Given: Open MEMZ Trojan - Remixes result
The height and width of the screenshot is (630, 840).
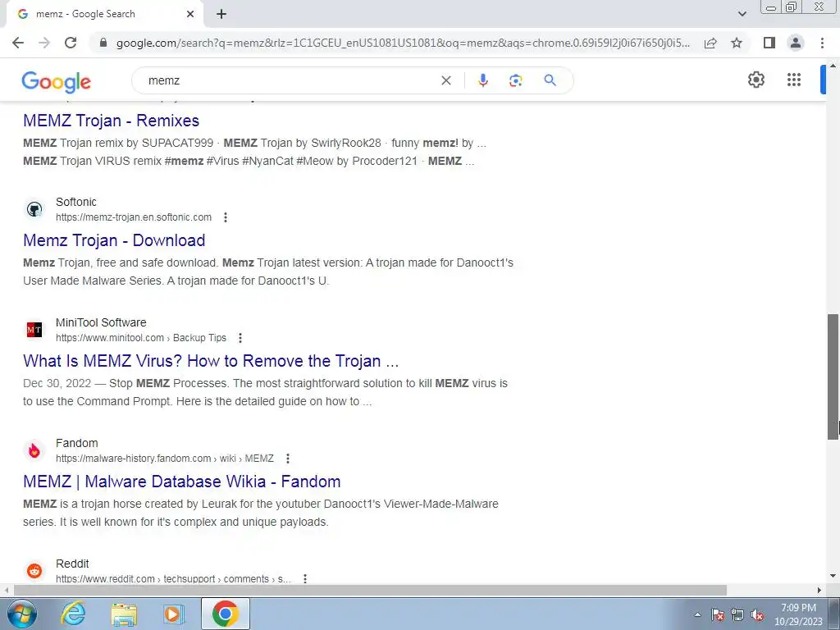Looking at the screenshot, I should pyautogui.click(x=111, y=121).
